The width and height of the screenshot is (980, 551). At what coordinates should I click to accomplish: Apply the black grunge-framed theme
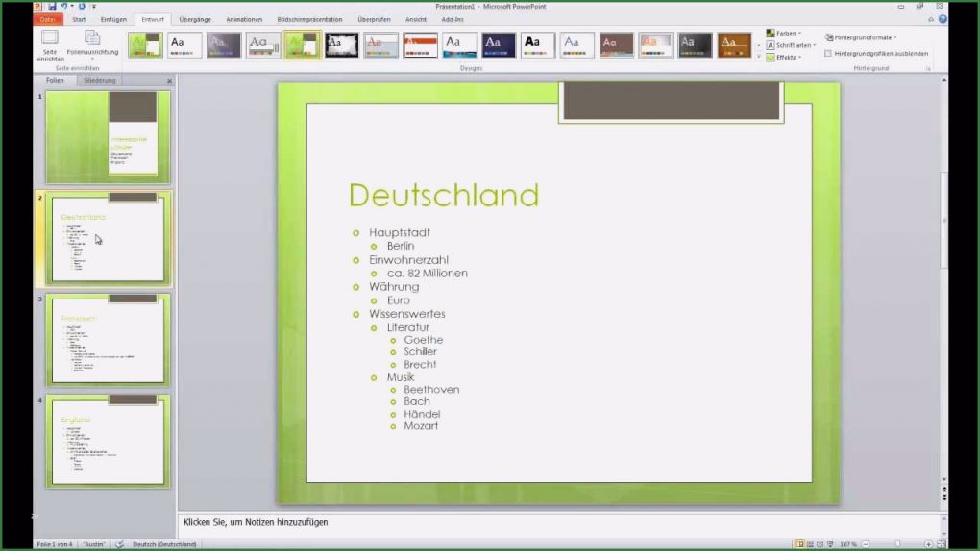(342, 45)
